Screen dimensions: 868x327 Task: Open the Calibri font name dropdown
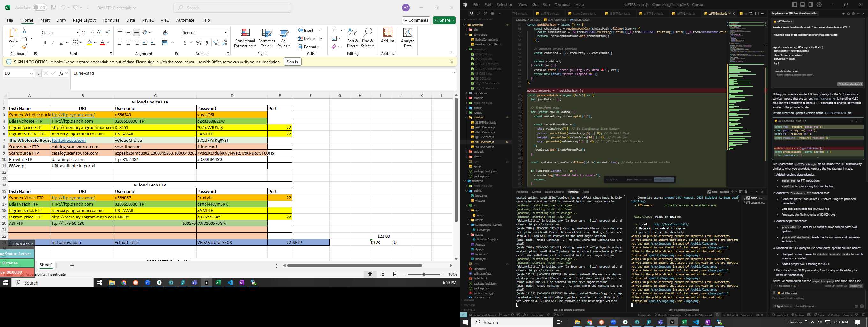tap(78, 32)
